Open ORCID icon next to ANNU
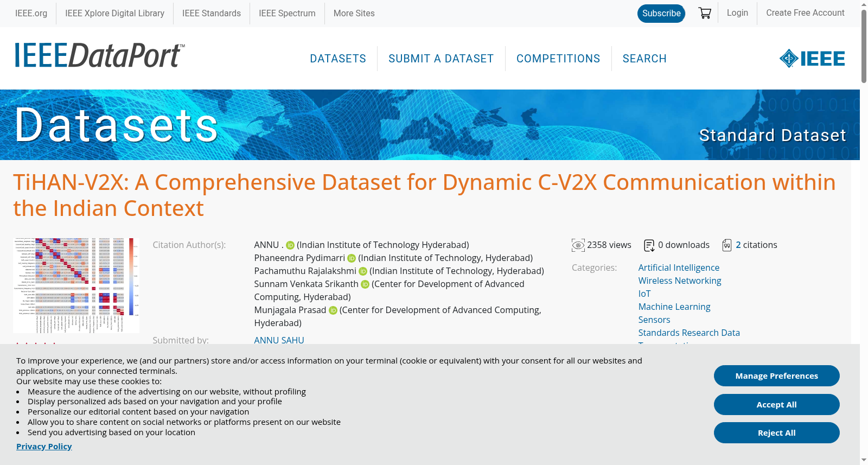This screenshot has width=868, height=465. click(290, 245)
